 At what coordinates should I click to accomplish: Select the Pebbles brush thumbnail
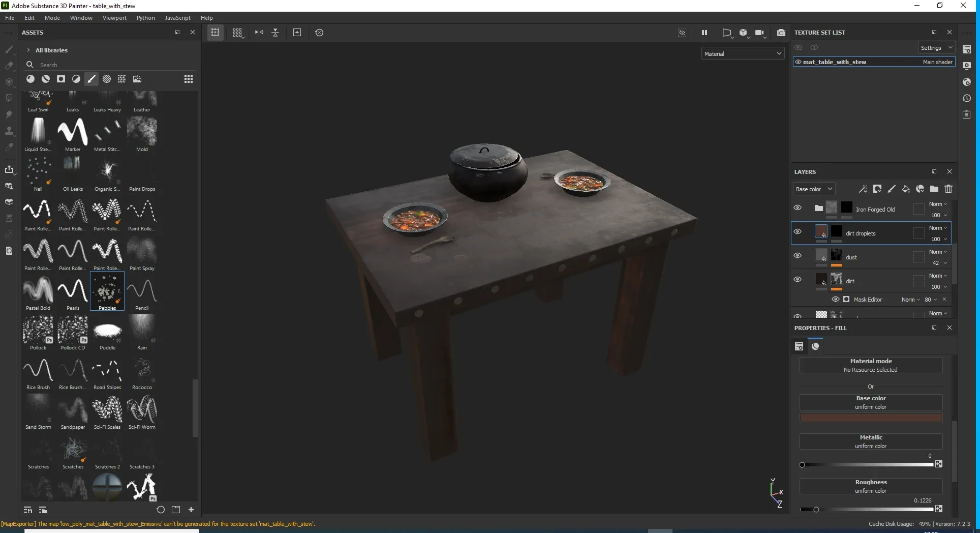[107, 291]
